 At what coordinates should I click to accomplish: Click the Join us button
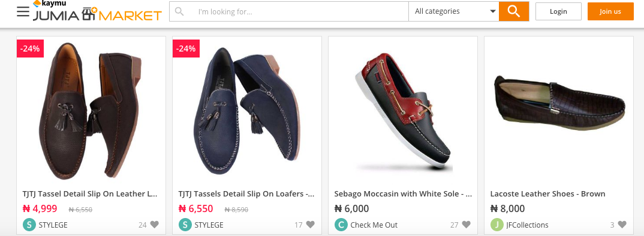[x=610, y=11]
